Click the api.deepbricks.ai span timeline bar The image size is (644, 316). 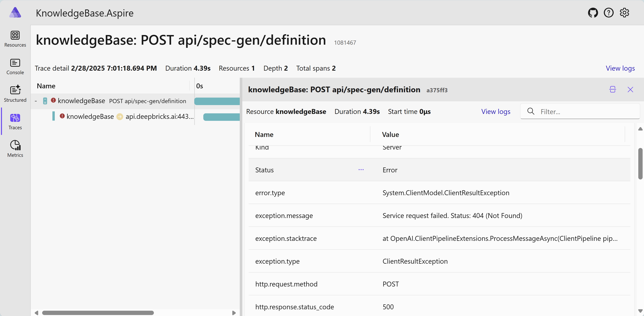(221, 117)
